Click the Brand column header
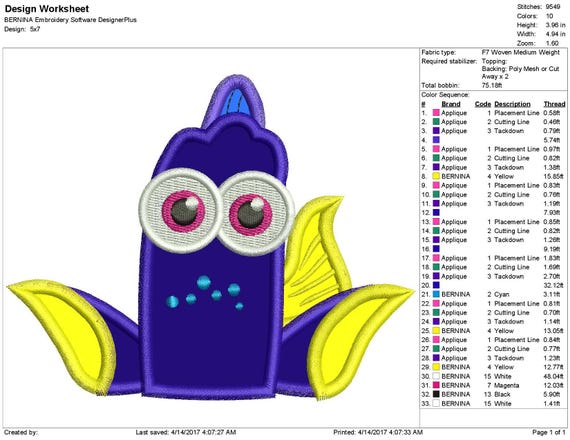The height and width of the screenshot is (440, 570). (451, 104)
